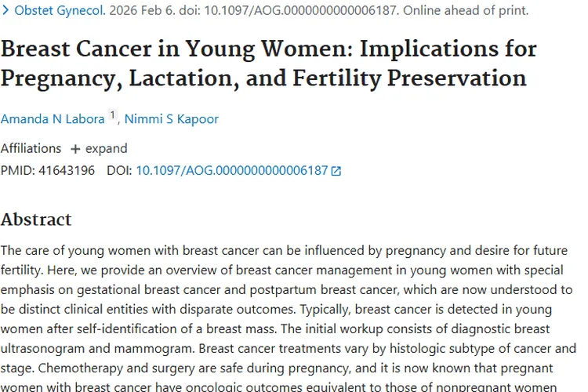This screenshot has width=588, height=392.
Task: Click the plus icon next to expand
Action: pyautogui.click(x=75, y=149)
